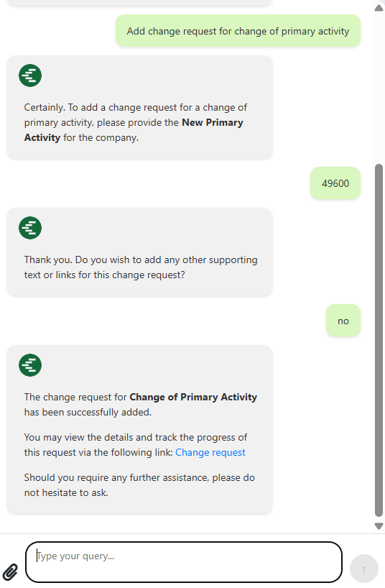Select the 'Add change request' user message
This screenshot has height=588, width=385.
(238, 31)
